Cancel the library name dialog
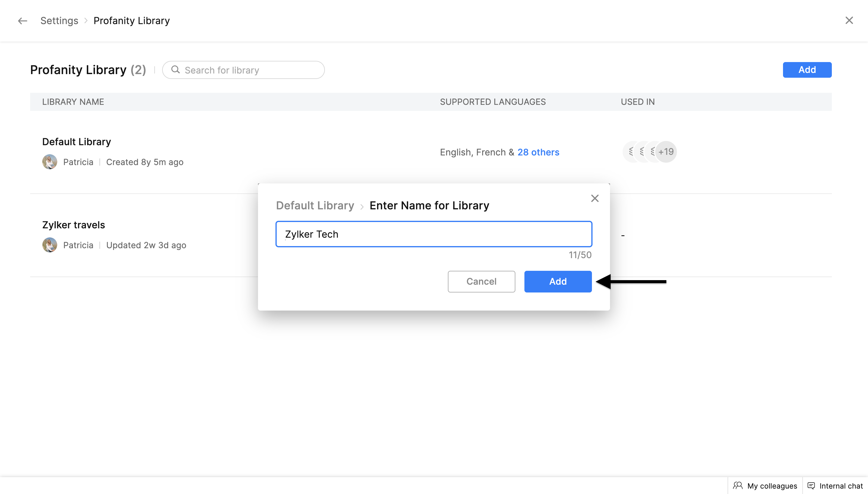868x494 pixels. [481, 281]
